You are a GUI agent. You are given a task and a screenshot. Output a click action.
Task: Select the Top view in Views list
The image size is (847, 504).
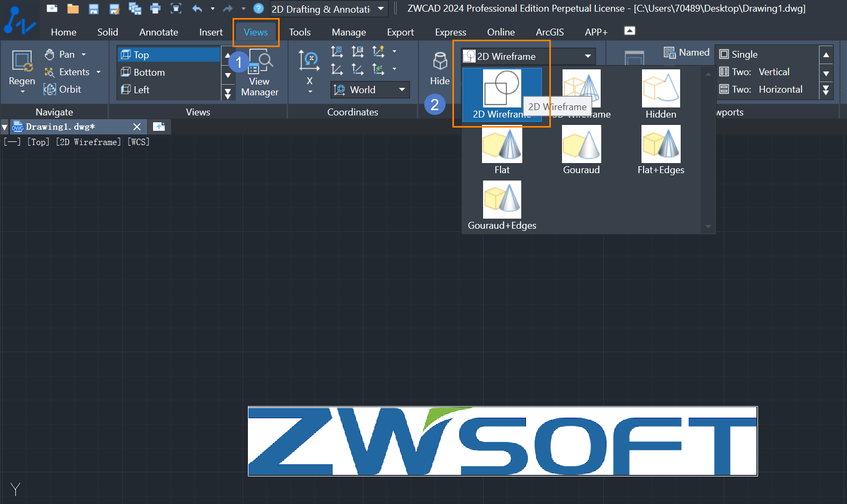click(x=169, y=55)
